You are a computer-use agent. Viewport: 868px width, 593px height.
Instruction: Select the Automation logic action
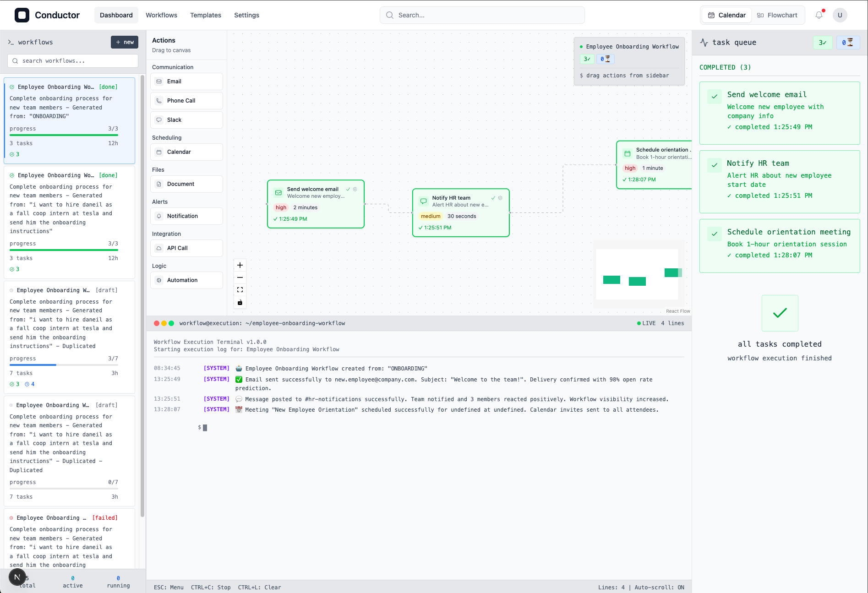coord(186,280)
